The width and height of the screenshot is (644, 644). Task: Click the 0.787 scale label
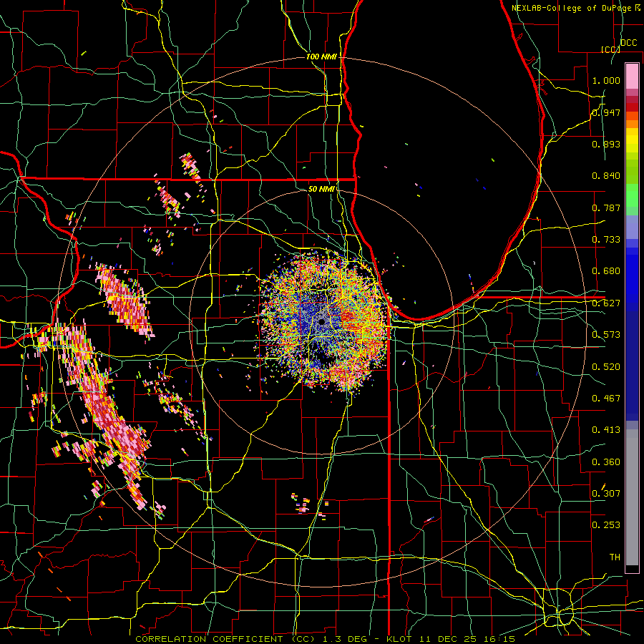tap(606, 208)
